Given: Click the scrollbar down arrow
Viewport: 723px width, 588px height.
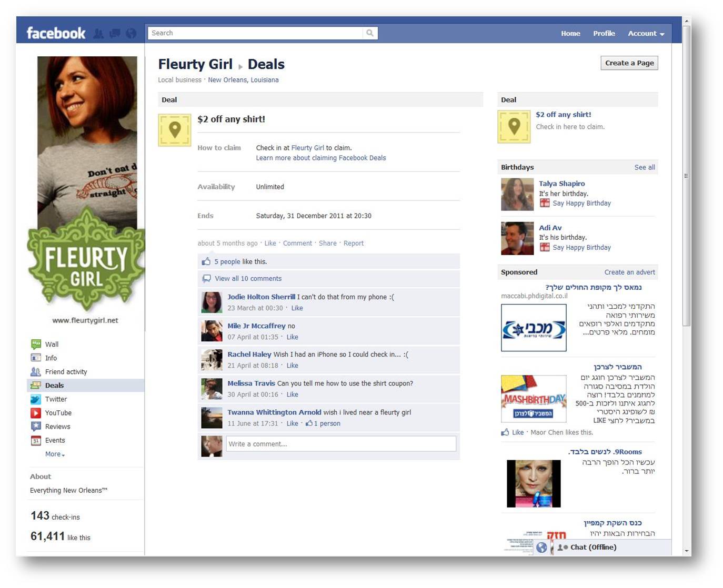Looking at the screenshot, I should [686, 551].
